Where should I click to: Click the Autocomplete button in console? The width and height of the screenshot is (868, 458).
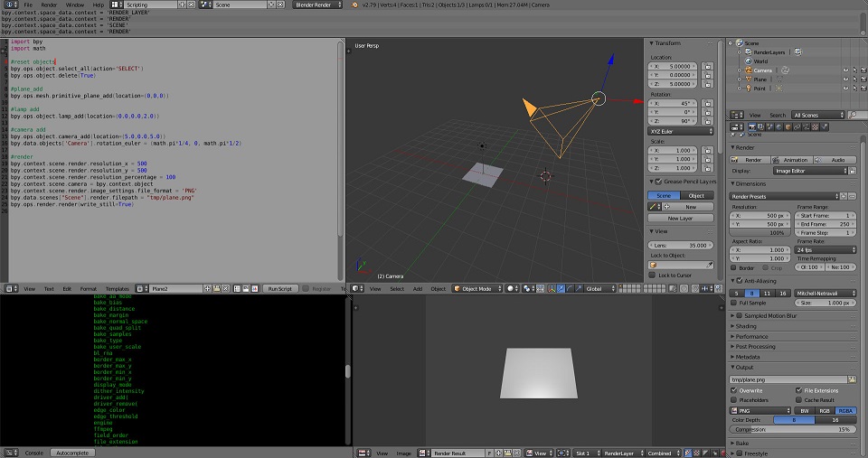(x=72, y=453)
